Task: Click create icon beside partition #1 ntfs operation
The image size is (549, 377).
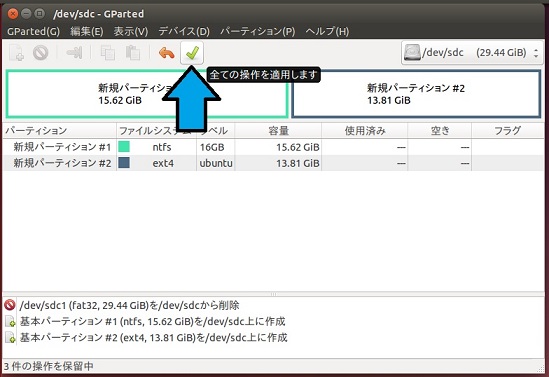Action: coord(10,321)
